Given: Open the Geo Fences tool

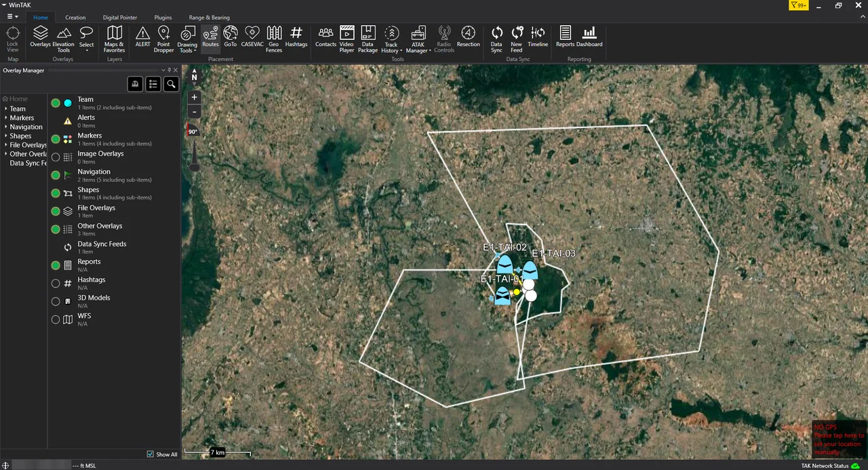Looking at the screenshot, I should (x=274, y=39).
